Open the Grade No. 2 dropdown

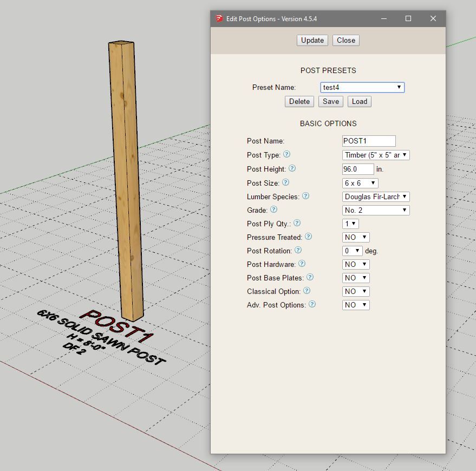(x=376, y=210)
